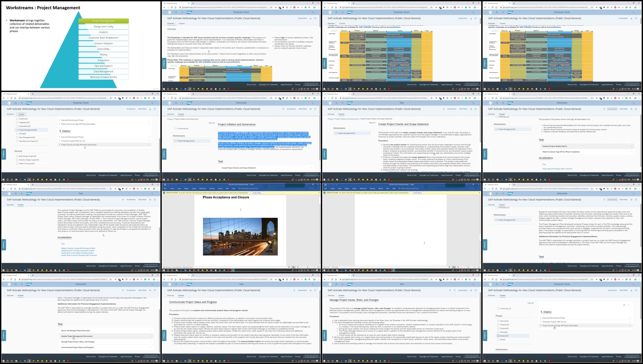Check the Build Design Support(0) service checkbox
This screenshot has width=643, height=364.
click(x=17, y=156)
